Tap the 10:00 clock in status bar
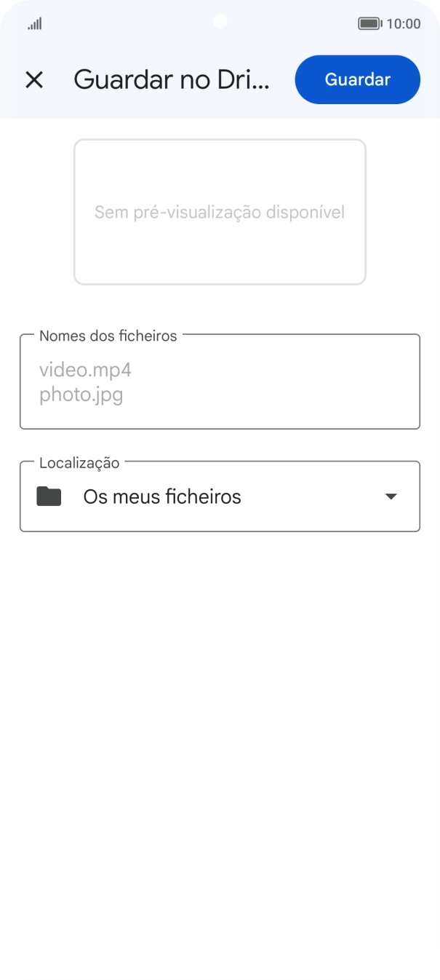 point(403,24)
